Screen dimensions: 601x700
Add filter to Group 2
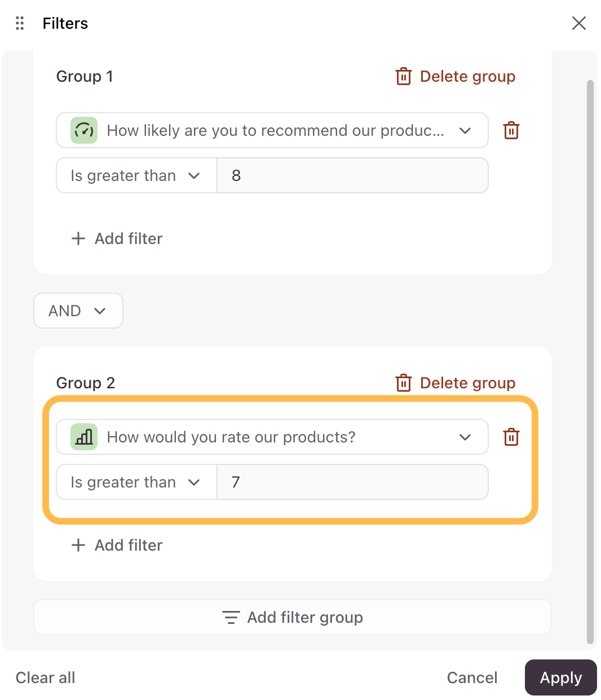pyautogui.click(x=117, y=546)
